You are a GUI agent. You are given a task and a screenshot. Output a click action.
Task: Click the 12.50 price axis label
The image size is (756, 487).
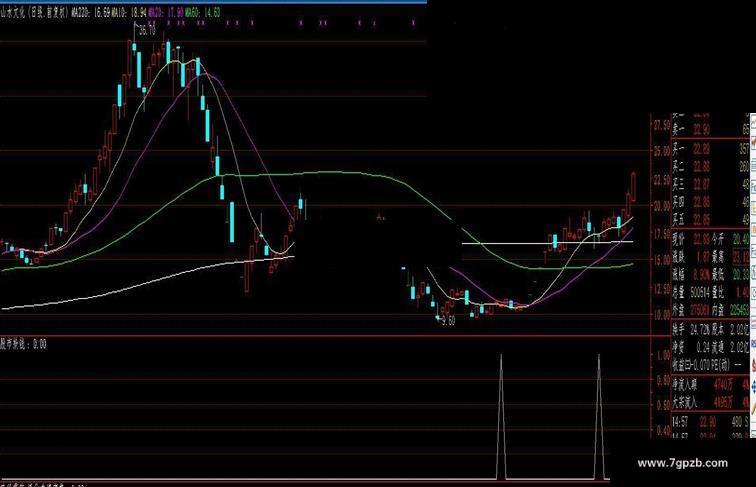click(x=662, y=288)
